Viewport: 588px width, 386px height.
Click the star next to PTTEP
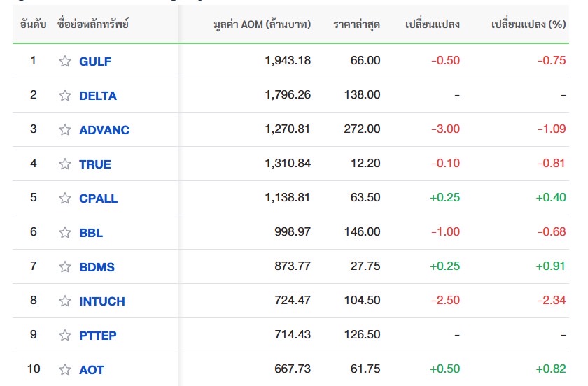pyautogui.click(x=65, y=336)
